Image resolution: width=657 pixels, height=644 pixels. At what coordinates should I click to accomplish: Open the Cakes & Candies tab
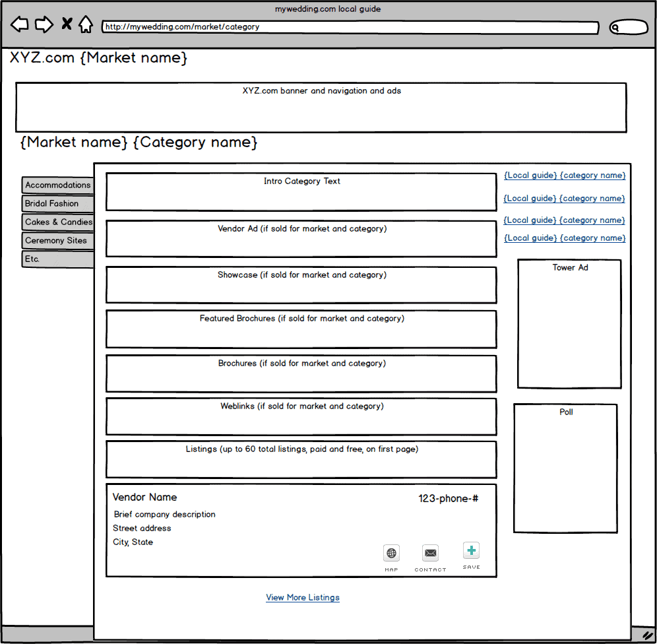click(x=58, y=222)
